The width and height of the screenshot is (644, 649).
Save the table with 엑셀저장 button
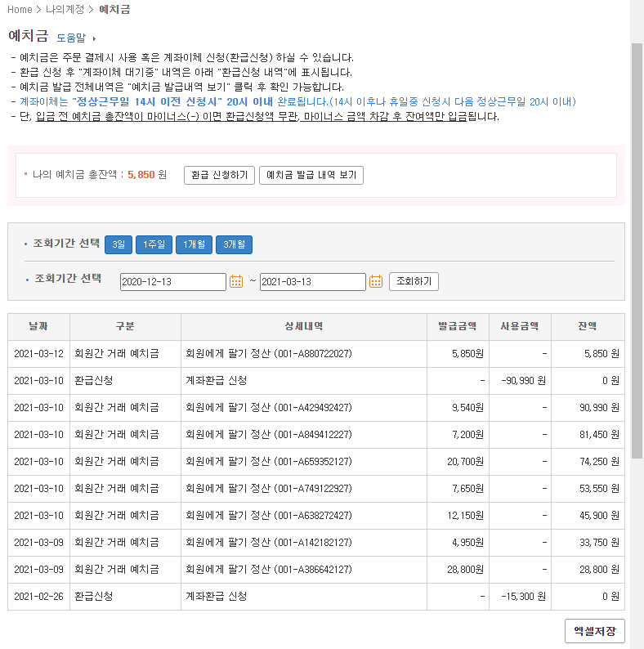tap(595, 631)
